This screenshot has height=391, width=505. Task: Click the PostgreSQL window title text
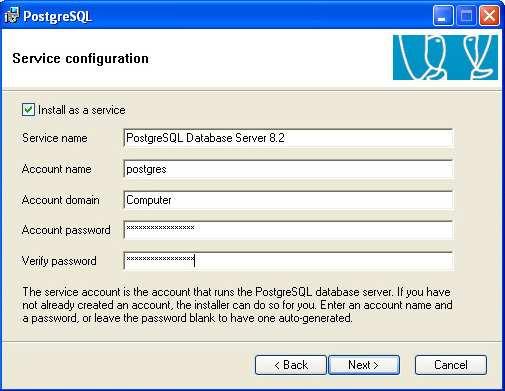coord(57,16)
